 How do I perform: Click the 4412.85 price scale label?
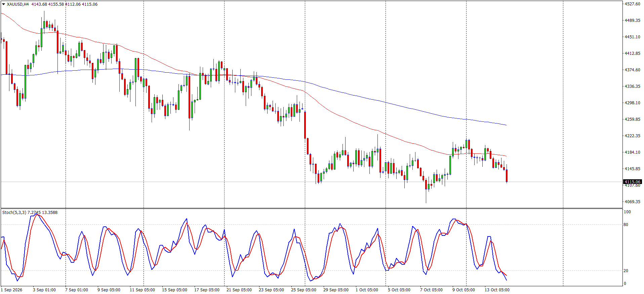632,53
